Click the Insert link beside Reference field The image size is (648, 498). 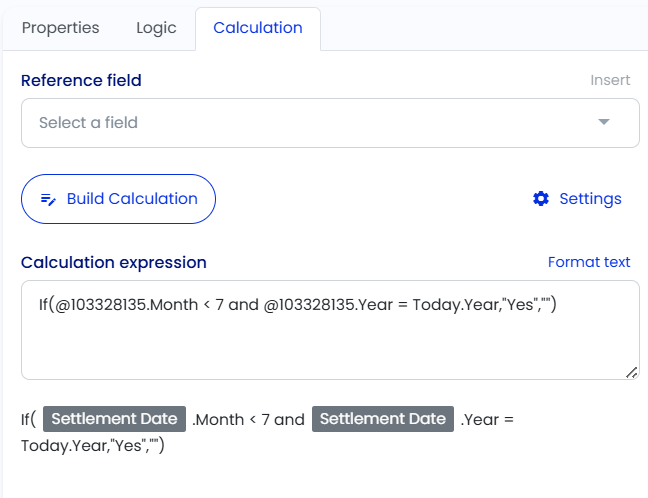pos(610,80)
